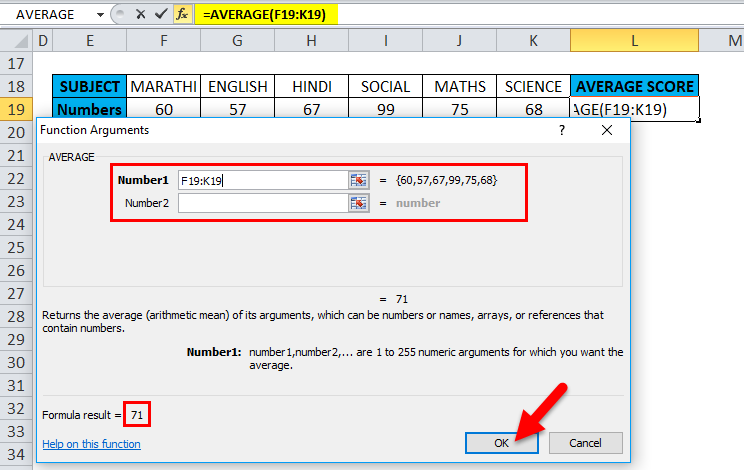Select row 19 header

(x=16, y=110)
